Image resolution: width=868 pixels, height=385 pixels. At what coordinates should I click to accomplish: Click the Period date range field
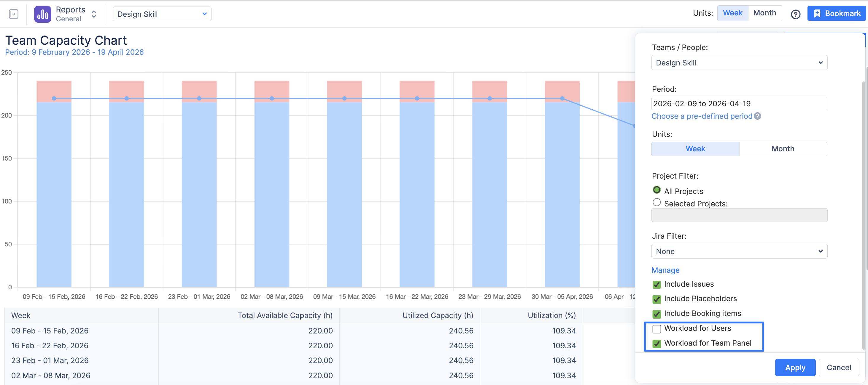pyautogui.click(x=739, y=104)
